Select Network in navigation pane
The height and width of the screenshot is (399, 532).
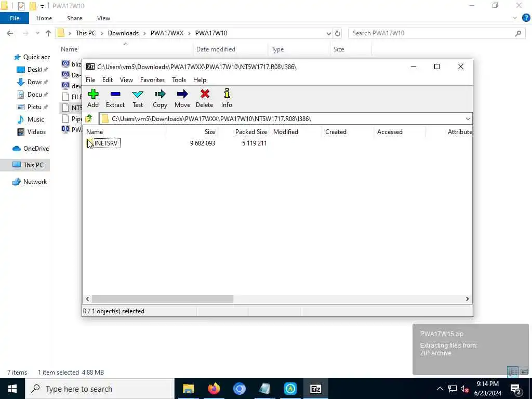point(30,182)
